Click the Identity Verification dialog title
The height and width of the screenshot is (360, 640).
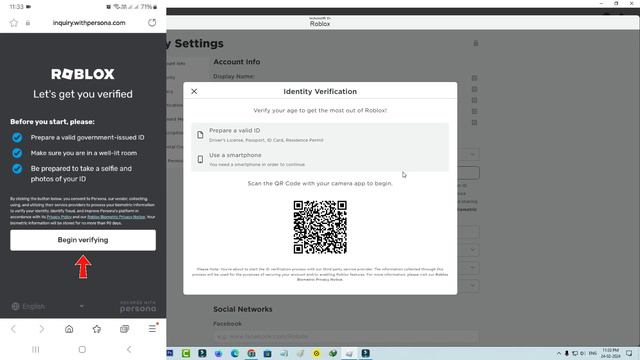click(320, 91)
